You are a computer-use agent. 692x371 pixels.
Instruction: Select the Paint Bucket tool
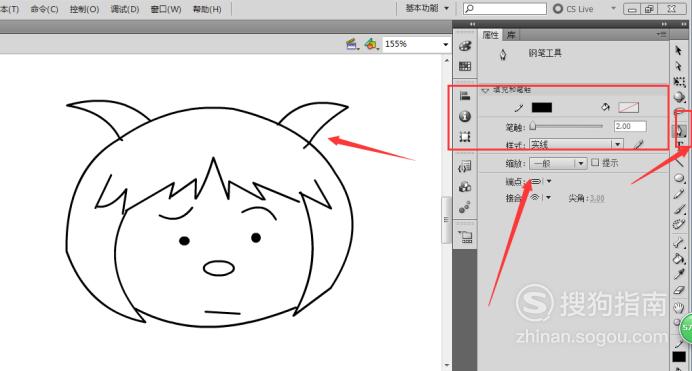point(678,258)
